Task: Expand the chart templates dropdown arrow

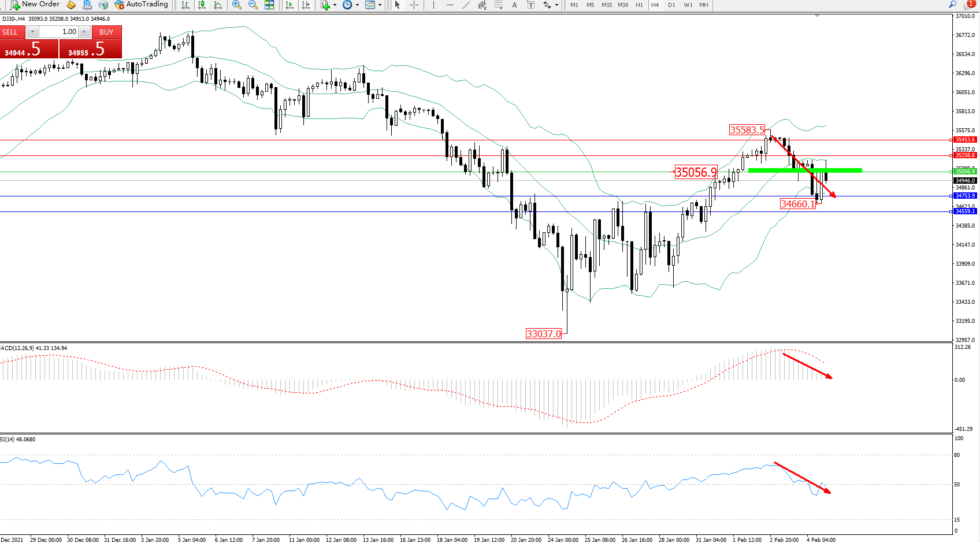Action: click(380, 5)
